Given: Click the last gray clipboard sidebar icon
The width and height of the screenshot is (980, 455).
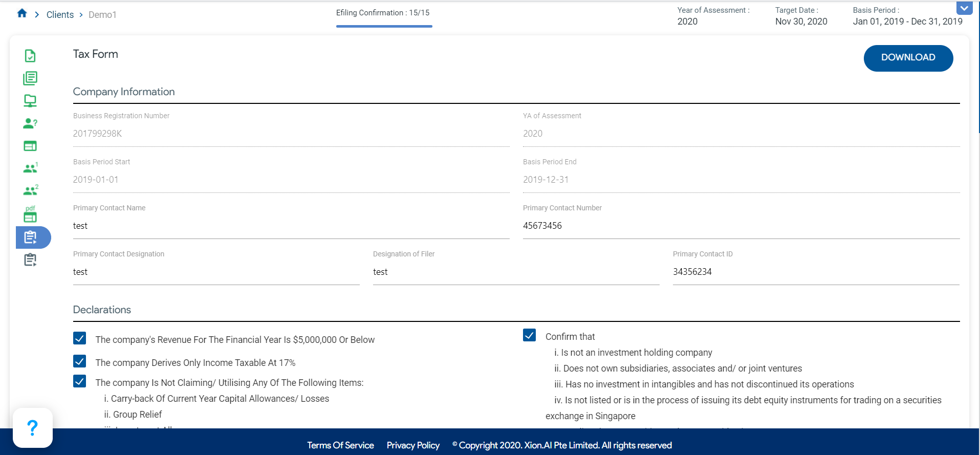Looking at the screenshot, I should pyautogui.click(x=30, y=260).
